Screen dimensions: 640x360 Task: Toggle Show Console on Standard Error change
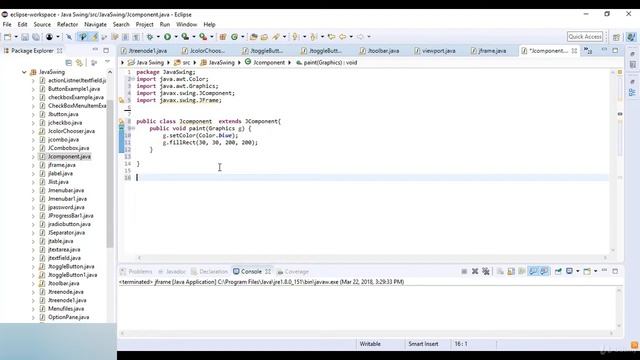[x=544, y=271]
